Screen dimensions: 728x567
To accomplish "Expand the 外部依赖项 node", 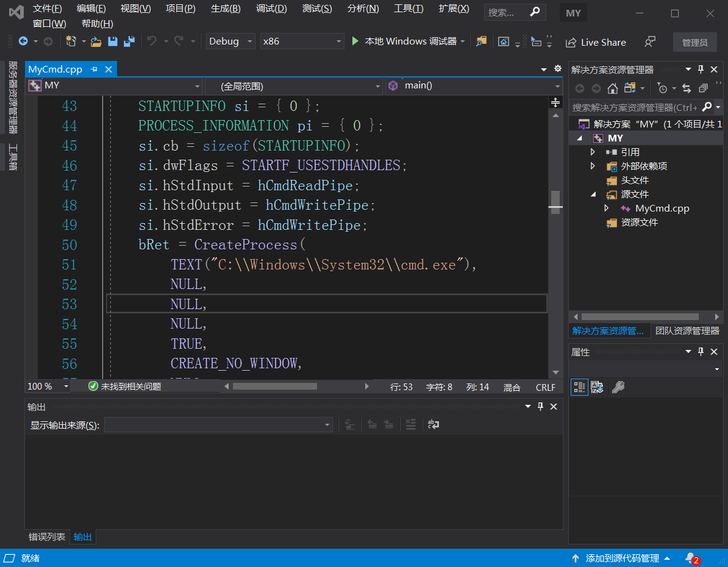I will [x=593, y=166].
